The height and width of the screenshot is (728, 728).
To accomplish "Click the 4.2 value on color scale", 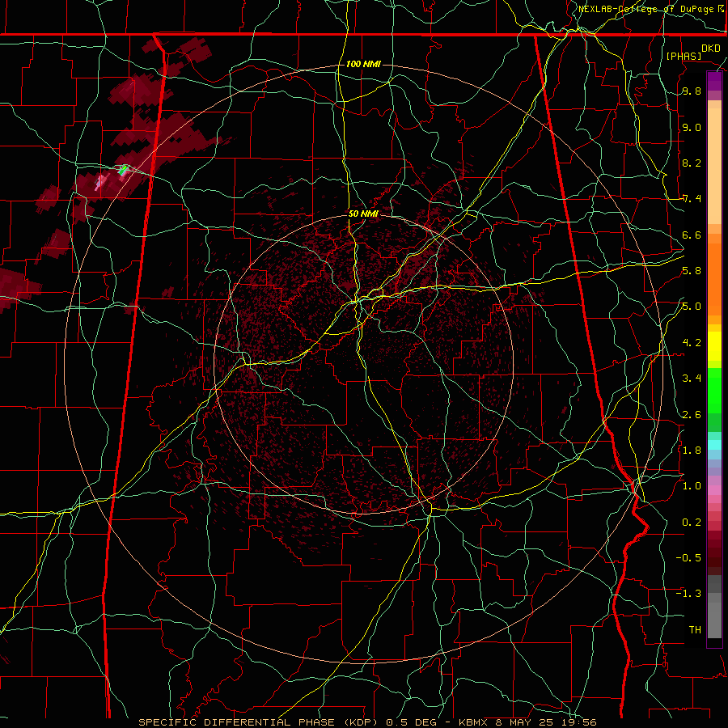I will [x=692, y=343].
